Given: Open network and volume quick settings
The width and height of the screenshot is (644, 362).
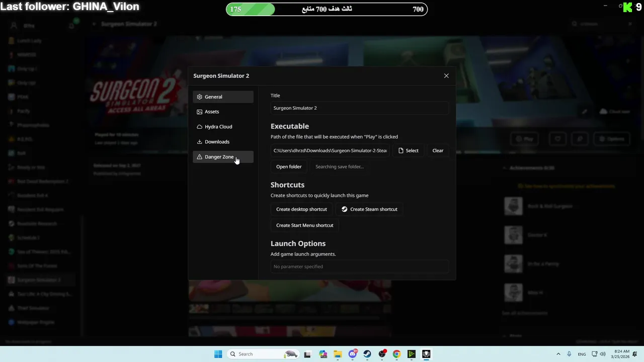Looking at the screenshot, I should (599, 354).
